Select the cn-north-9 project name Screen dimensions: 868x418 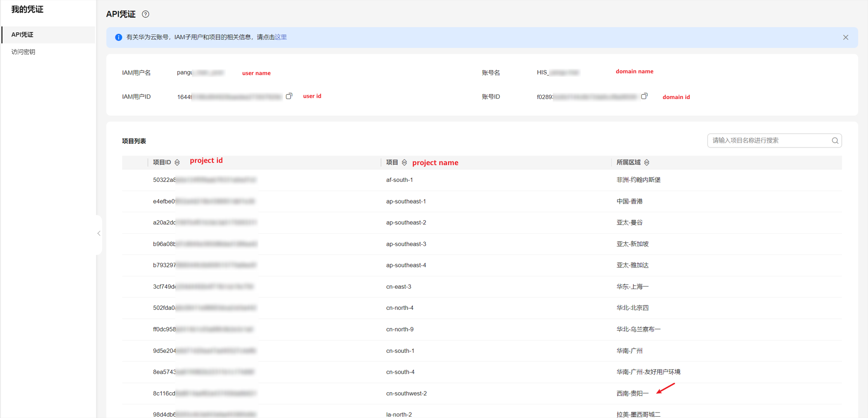point(400,329)
